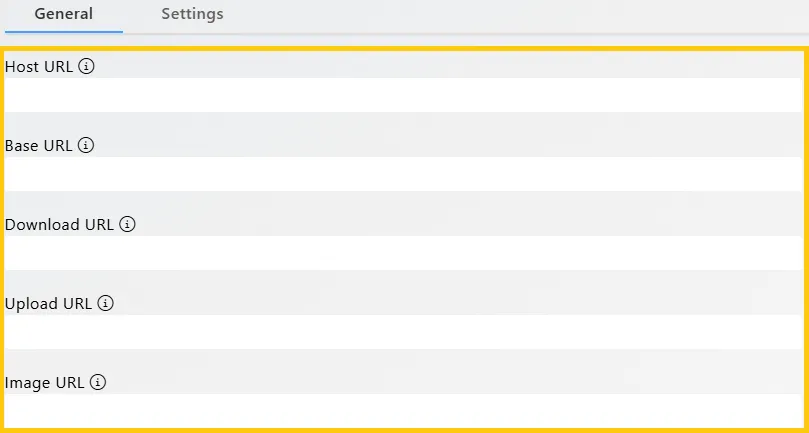Click the info icon next to Upload URL
The width and height of the screenshot is (809, 433).
105,303
